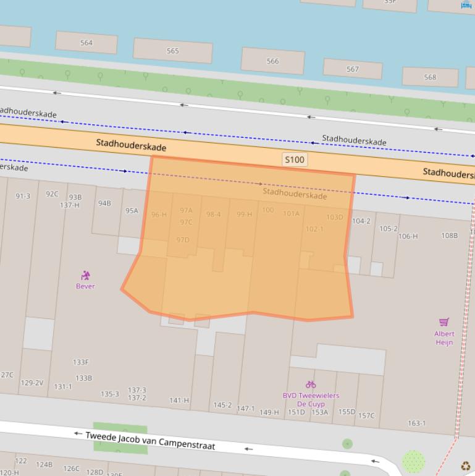The width and height of the screenshot is (475, 476).
Task: Select house number 141-H
Action: tap(179, 401)
